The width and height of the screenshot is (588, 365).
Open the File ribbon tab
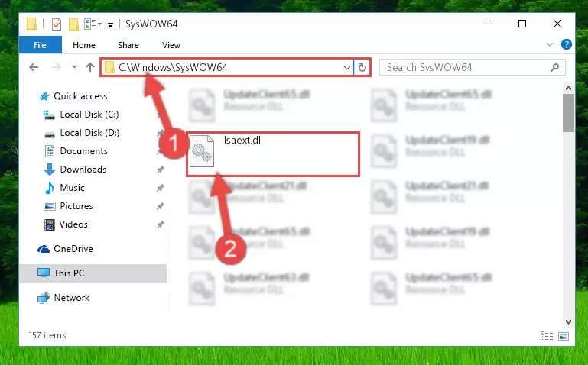tap(40, 45)
